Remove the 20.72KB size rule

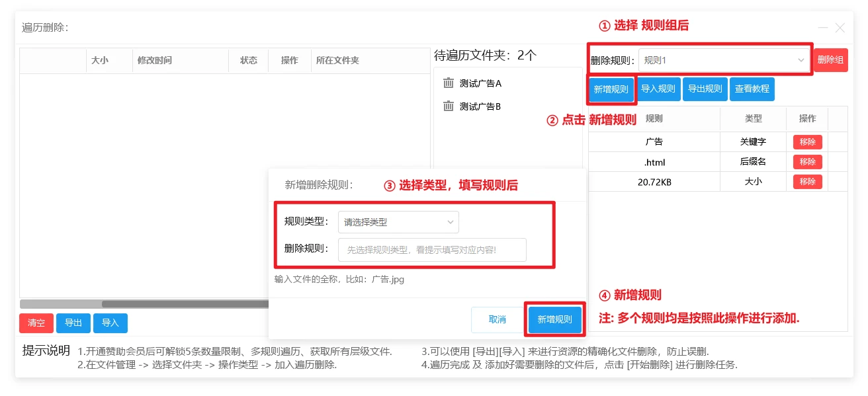tap(807, 182)
